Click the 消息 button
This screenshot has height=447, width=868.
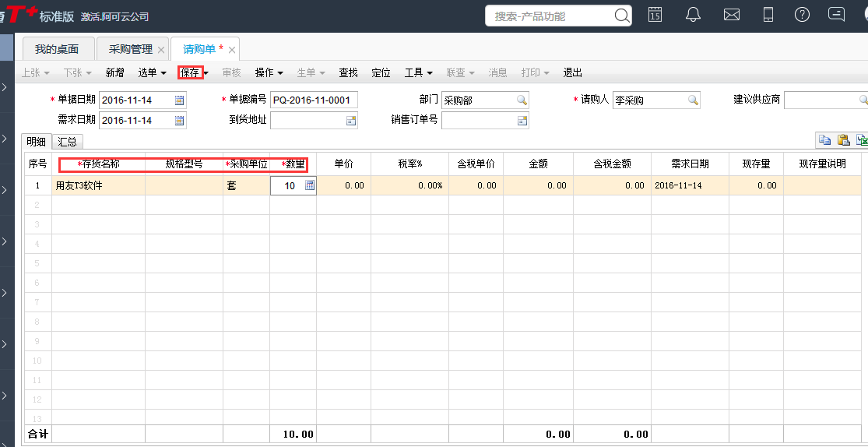pyautogui.click(x=497, y=72)
